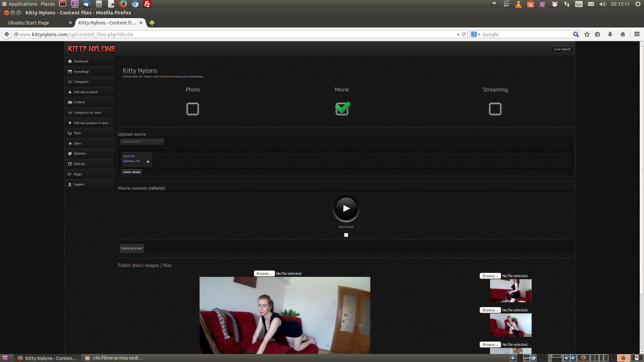The width and height of the screenshot is (644, 362).
Task: Open the large tour image
Action: pyautogui.click(x=285, y=315)
